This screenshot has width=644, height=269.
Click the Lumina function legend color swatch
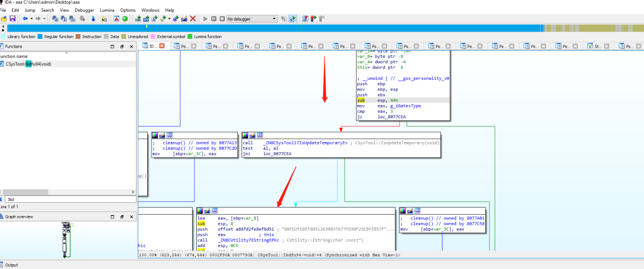[x=190, y=36]
